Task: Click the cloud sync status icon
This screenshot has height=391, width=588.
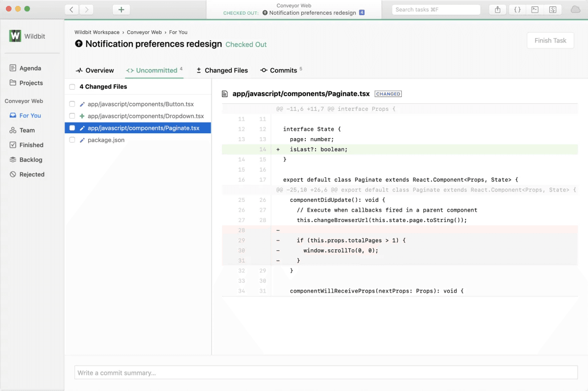Action: pos(576,9)
